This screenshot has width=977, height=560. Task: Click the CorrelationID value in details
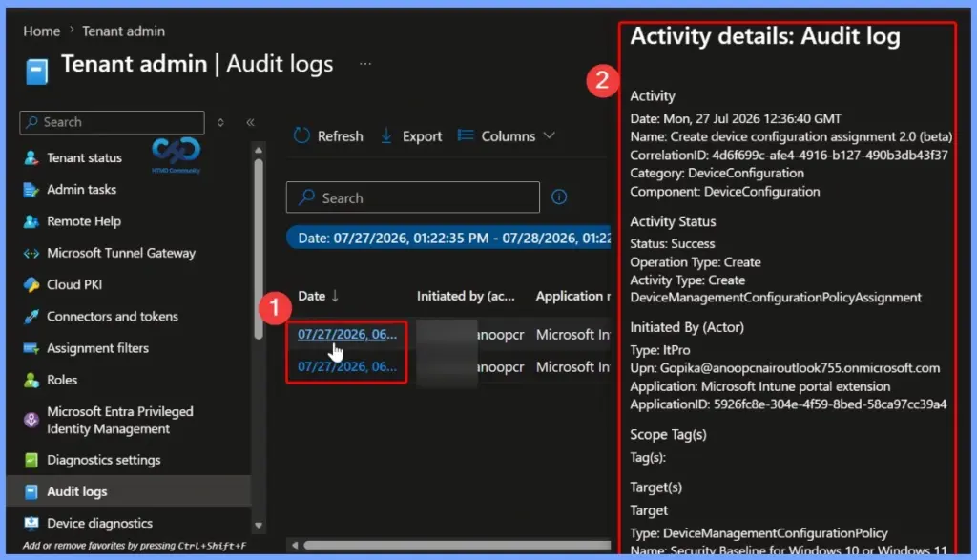click(830, 156)
